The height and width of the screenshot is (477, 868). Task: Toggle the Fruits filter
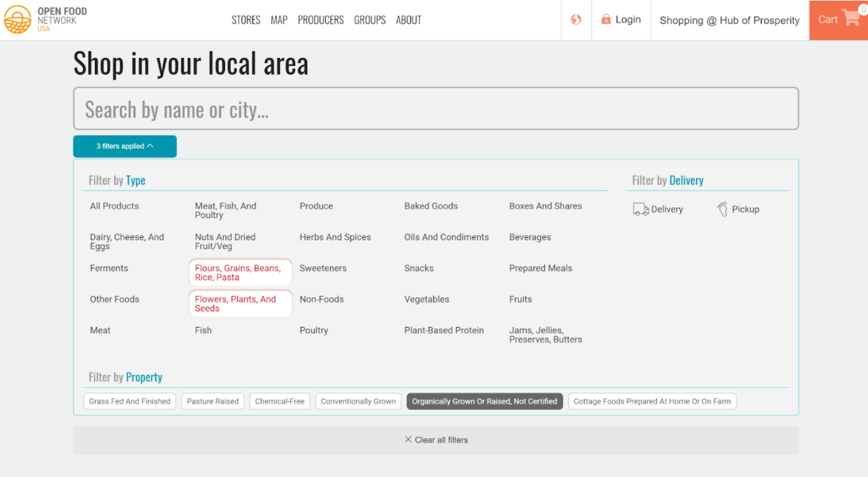click(521, 300)
